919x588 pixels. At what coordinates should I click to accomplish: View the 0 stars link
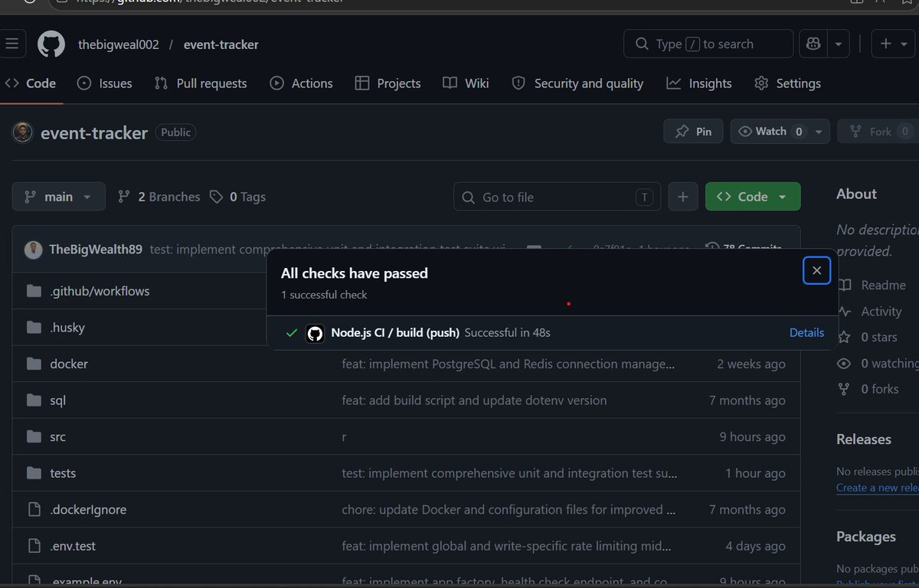868,337
